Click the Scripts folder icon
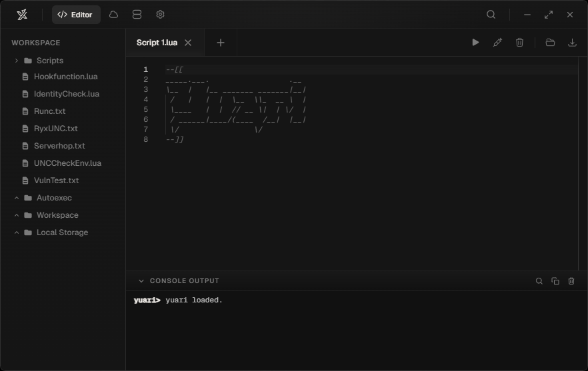 (28, 61)
